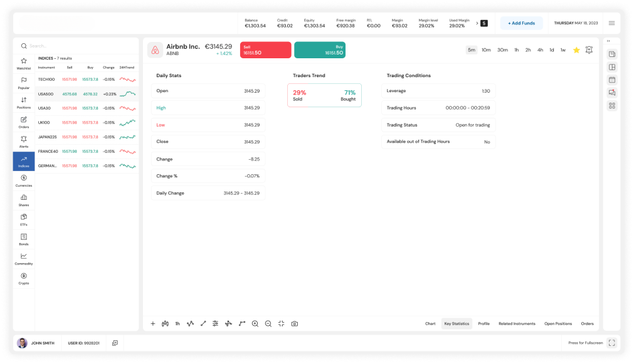634x364 pixels.
Task: Click the zoom in magnifier icon
Action: click(255, 324)
